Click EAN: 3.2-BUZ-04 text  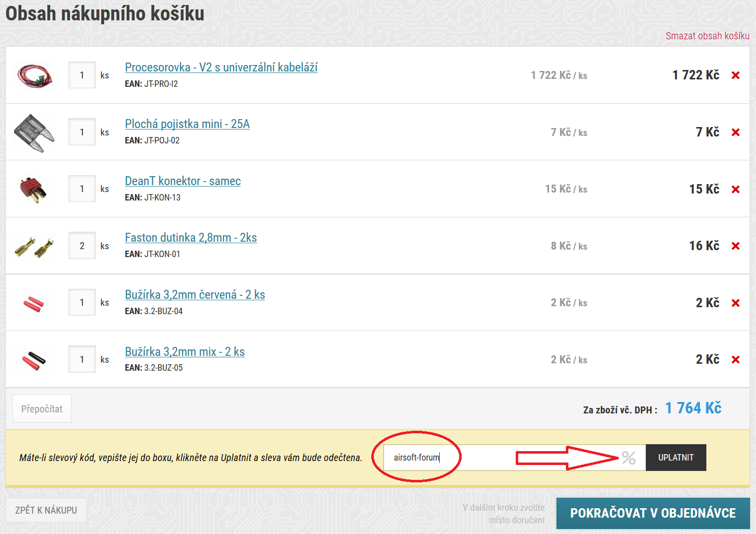pos(154,311)
